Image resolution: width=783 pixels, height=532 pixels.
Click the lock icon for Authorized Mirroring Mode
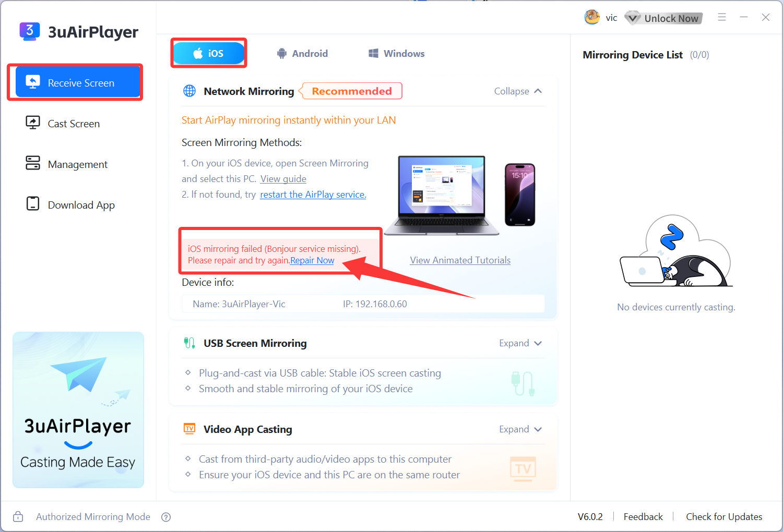(x=17, y=516)
